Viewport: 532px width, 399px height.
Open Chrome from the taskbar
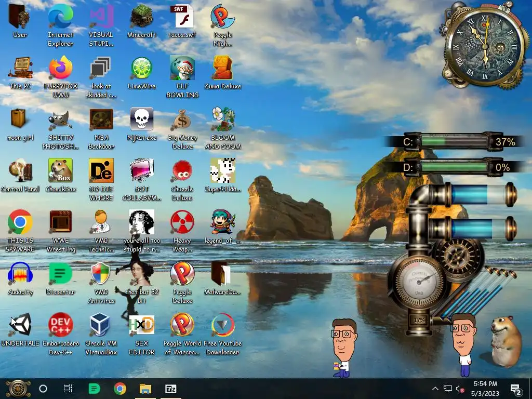pos(120,389)
